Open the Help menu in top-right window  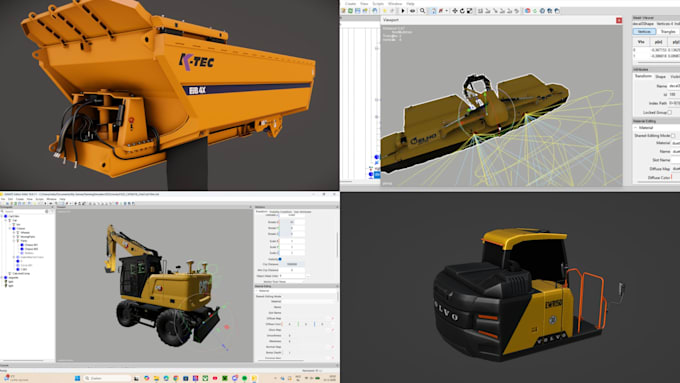410,3
